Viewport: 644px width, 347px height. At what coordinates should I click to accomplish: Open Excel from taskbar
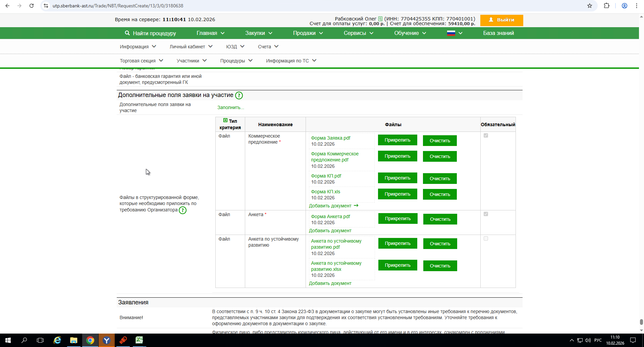[139, 340]
